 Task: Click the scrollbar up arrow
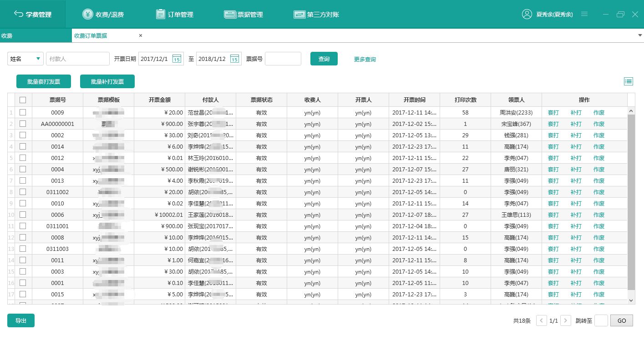[631, 110]
